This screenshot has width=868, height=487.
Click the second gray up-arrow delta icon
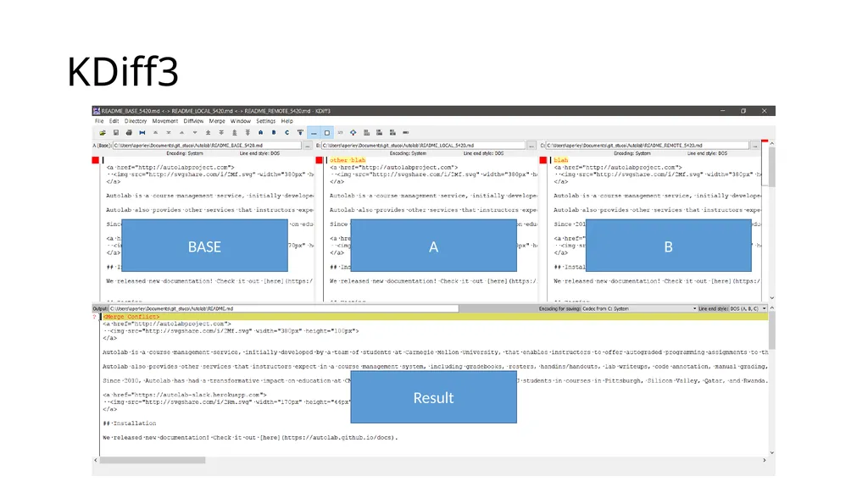(x=181, y=133)
